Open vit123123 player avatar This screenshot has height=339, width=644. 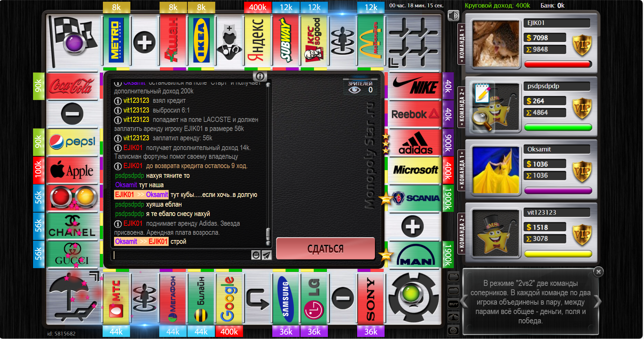pos(496,233)
